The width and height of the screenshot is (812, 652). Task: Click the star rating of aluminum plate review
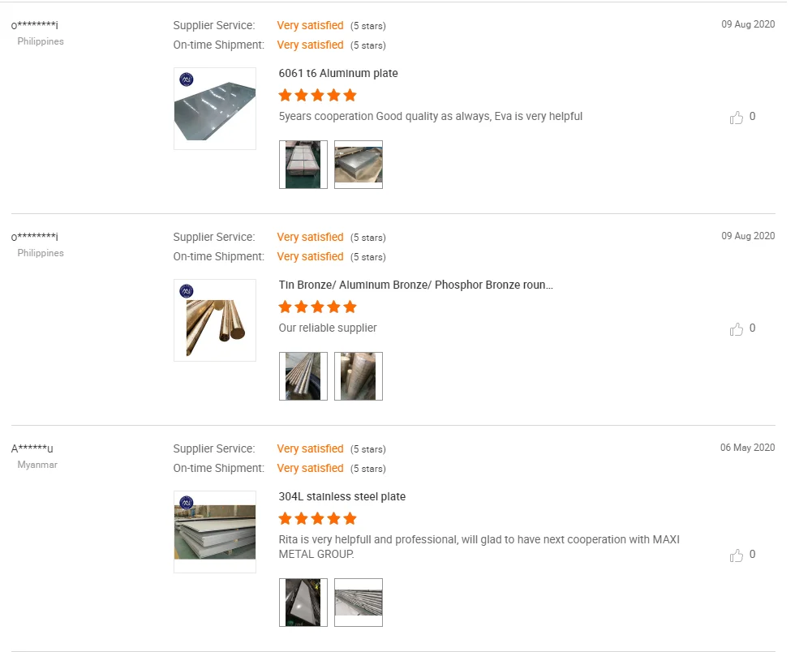click(317, 96)
